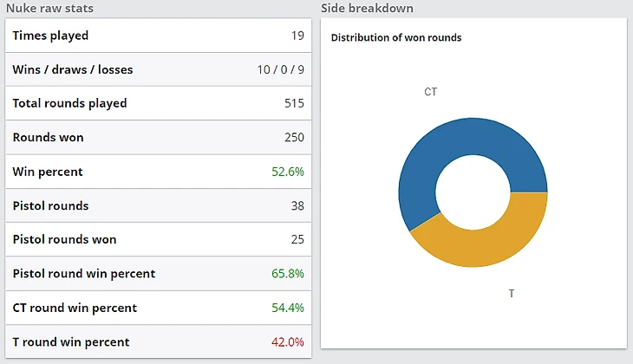Select the "Pistol rounds won" row label

64,240
